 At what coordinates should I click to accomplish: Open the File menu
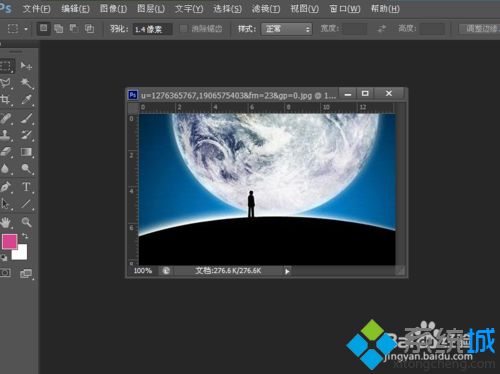(x=36, y=9)
